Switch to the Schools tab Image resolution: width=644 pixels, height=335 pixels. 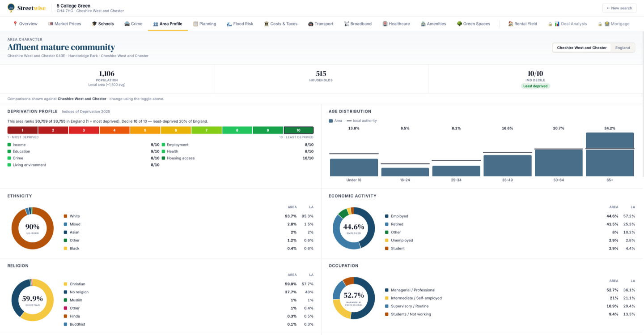103,24
